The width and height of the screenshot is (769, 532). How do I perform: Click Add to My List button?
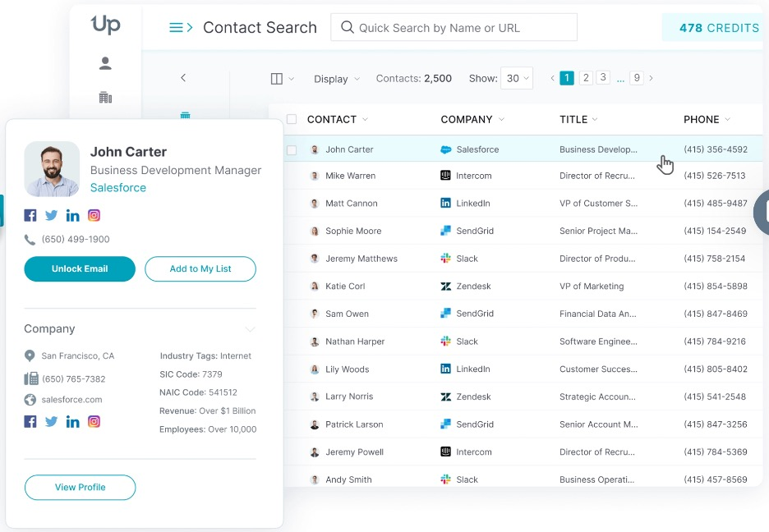coord(200,269)
